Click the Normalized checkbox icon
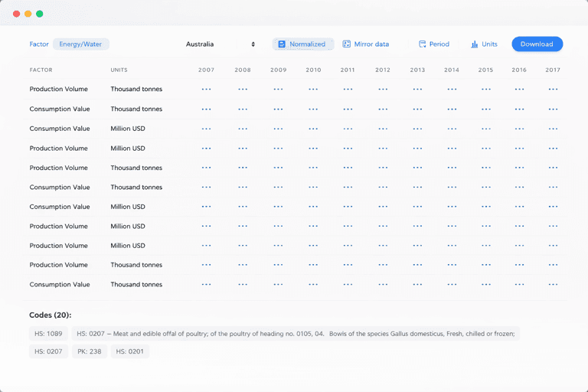588x392 pixels. click(x=282, y=44)
